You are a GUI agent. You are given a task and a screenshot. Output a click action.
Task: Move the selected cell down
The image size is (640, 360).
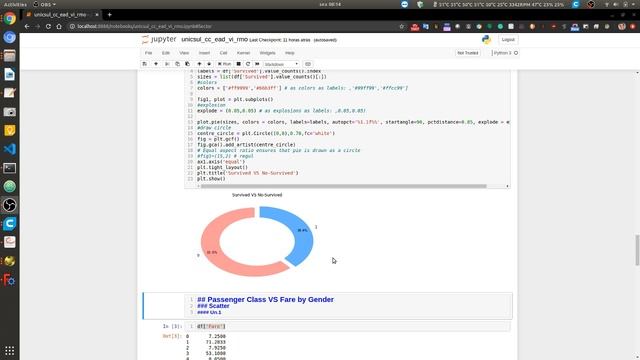point(209,64)
